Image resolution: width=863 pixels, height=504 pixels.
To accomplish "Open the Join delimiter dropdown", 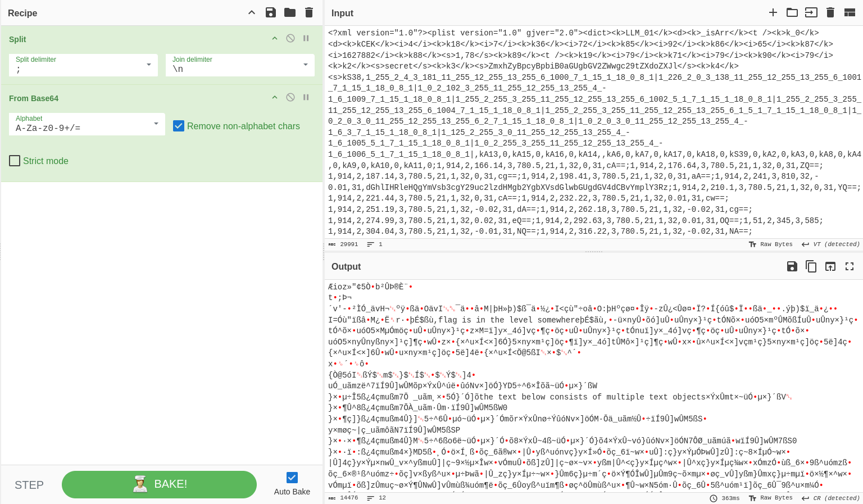I will point(306,65).
